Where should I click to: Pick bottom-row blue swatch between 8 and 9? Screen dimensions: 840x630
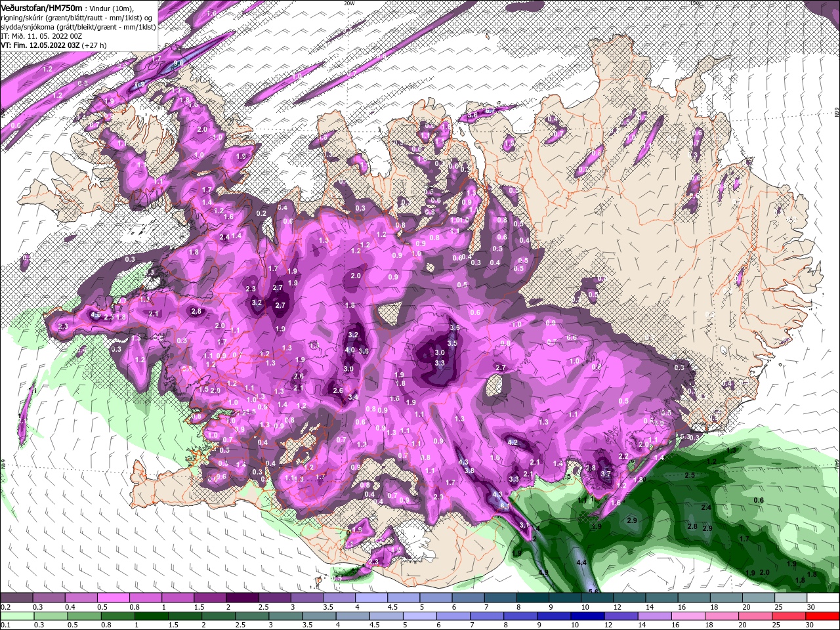point(521,616)
